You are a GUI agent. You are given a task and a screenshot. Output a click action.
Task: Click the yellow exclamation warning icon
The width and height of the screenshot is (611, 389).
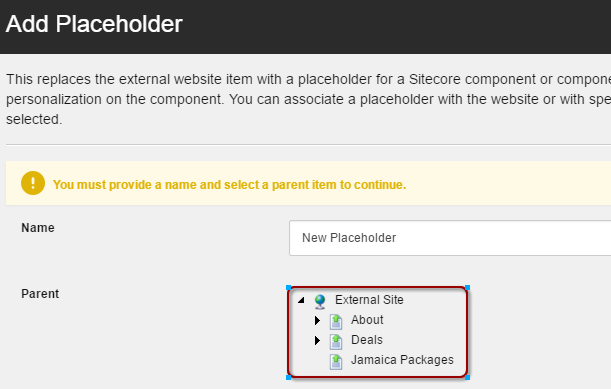pos(33,183)
